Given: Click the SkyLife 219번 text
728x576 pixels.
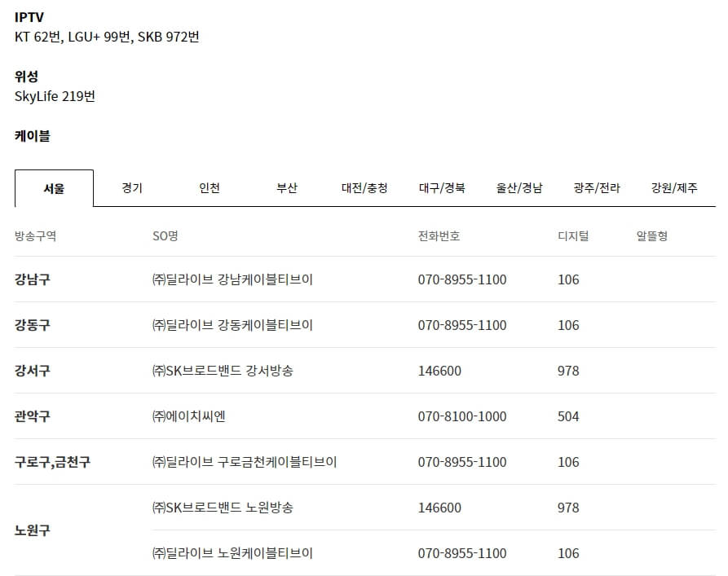Looking at the screenshot, I should (x=55, y=98).
